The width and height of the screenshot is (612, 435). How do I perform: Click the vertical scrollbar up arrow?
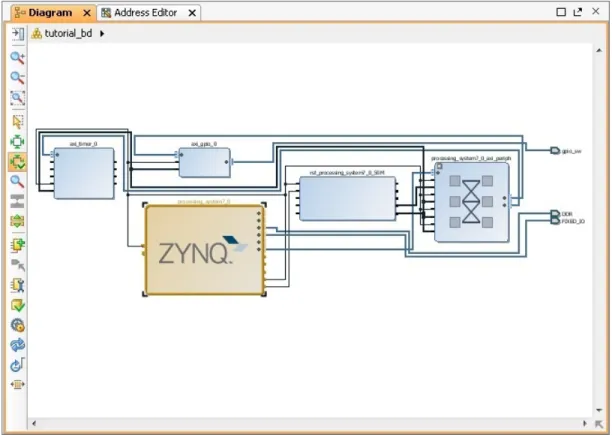click(x=599, y=50)
